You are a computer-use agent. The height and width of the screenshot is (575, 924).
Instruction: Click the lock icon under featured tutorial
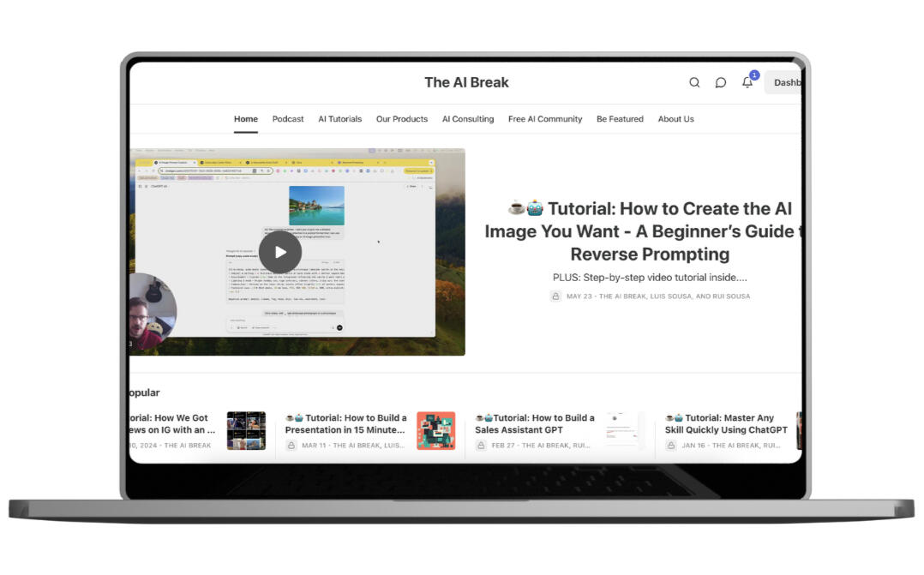[x=555, y=296]
